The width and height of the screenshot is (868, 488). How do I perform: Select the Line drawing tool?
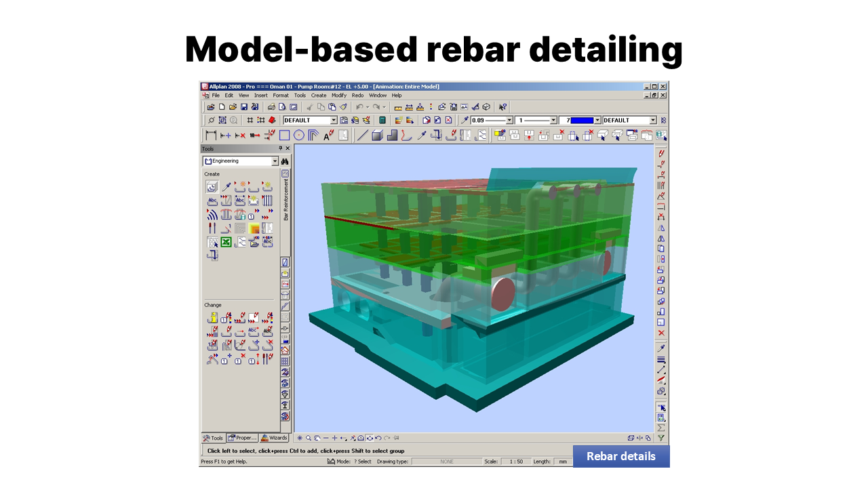362,136
